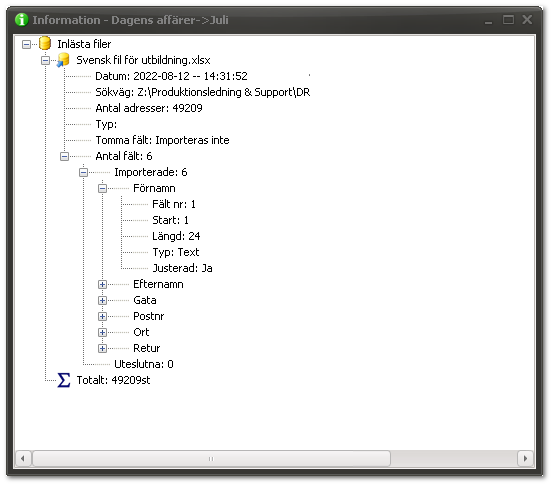553x486 pixels.
Task: Click the horizontal scrollbar right arrow
Action: (x=525, y=458)
